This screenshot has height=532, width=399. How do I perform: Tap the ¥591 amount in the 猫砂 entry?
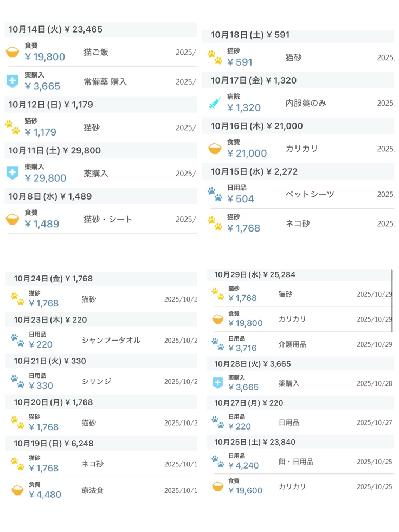(x=240, y=62)
